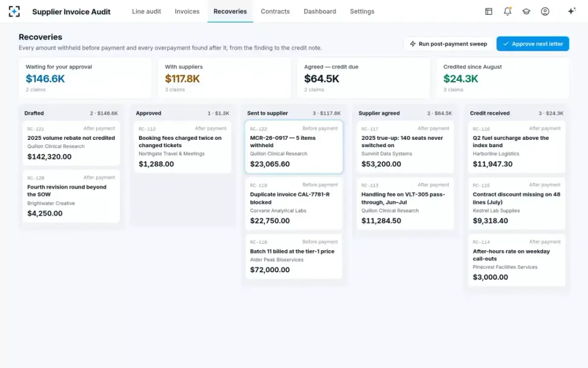The image size is (588, 368).
Task: Click the $11,947.30 amount
Action: pos(492,164)
